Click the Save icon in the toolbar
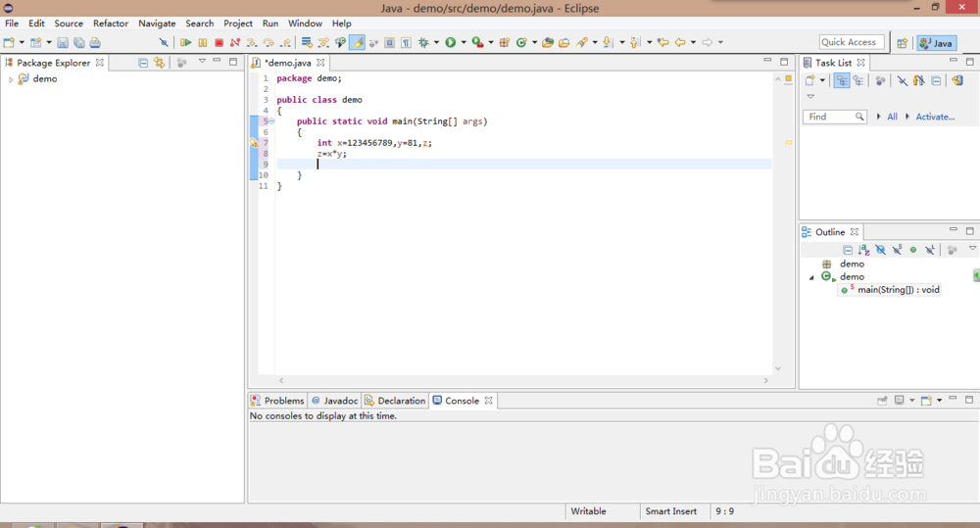 click(63, 42)
